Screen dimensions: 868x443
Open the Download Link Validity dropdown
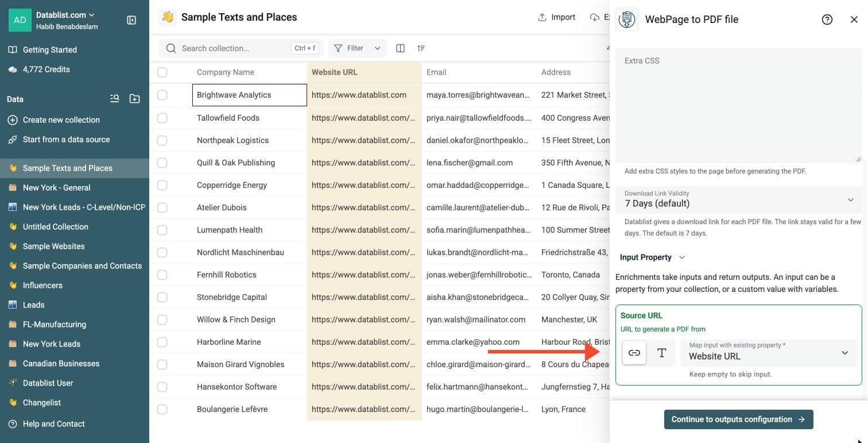tap(738, 199)
